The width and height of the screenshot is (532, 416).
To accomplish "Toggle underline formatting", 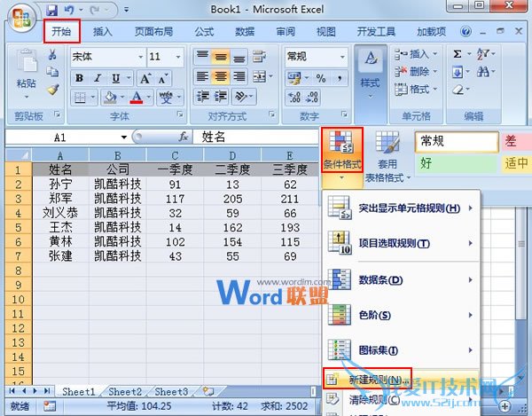I will (x=115, y=78).
